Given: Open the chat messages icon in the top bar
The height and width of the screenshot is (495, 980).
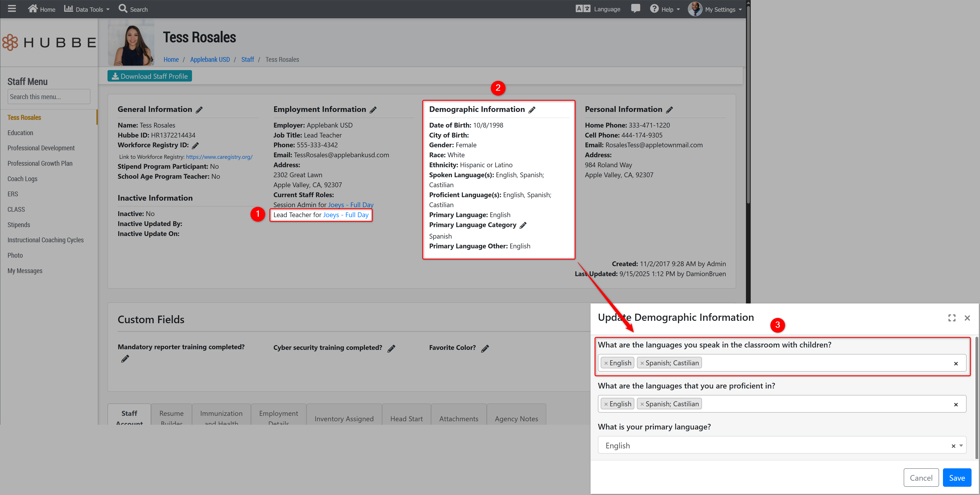Looking at the screenshot, I should (635, 8).
